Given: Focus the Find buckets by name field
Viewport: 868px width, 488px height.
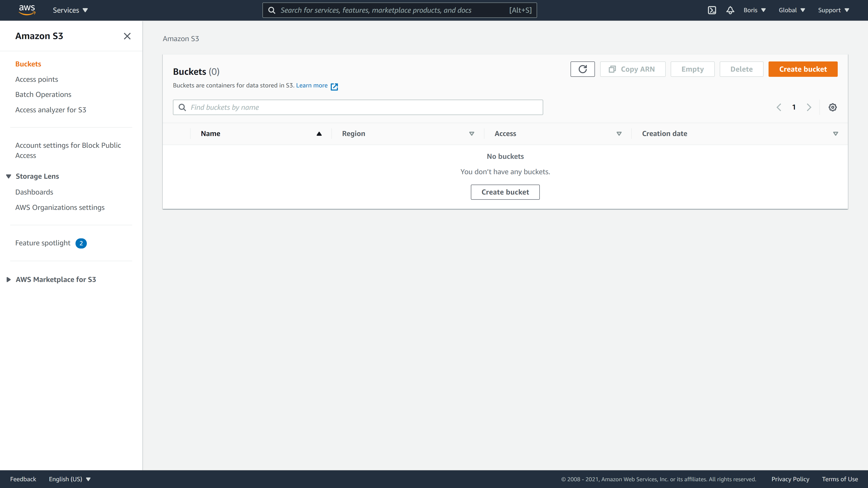Looking at the screenshot, I should (358, 107).
